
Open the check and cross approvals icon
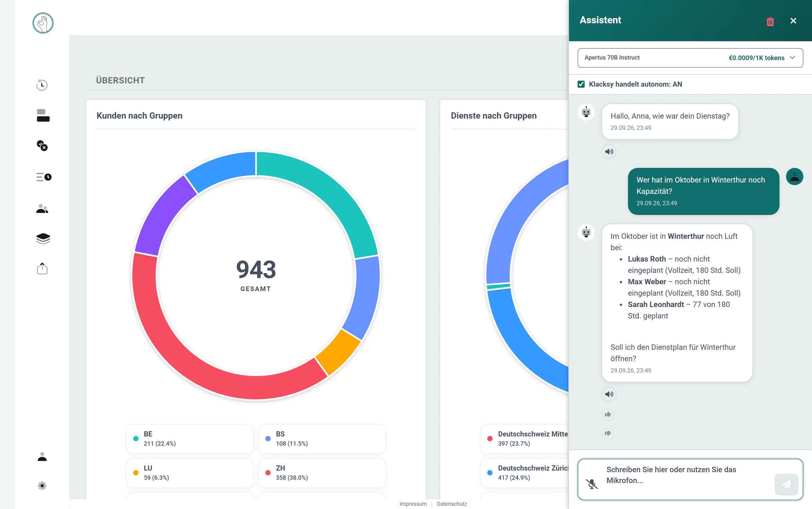(42, 146)
